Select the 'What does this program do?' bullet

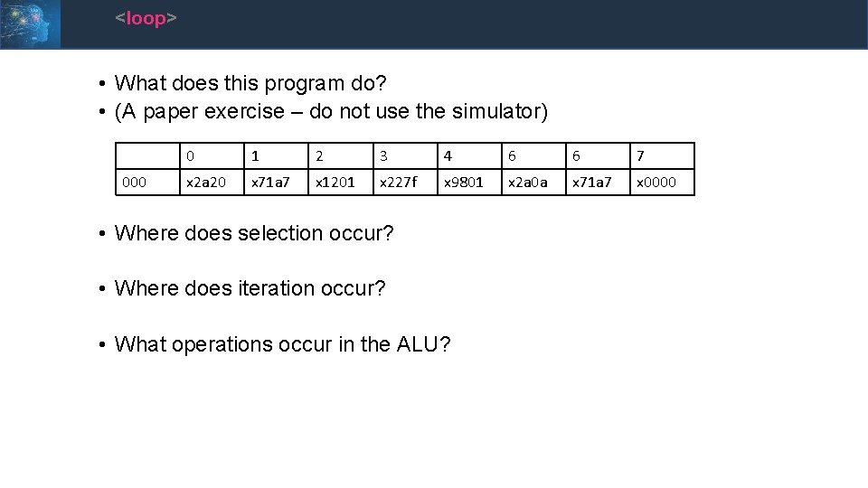coord(250,84)
